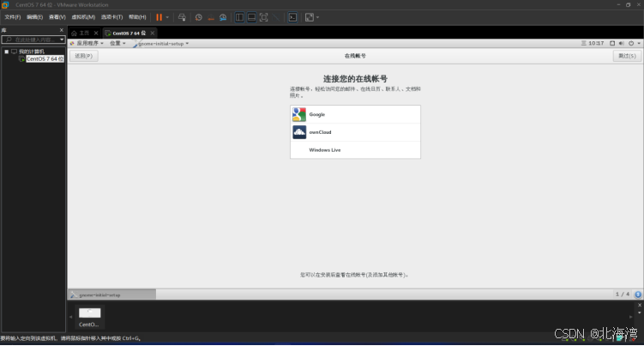Open the 查看(V) menu
The width and height of the screenshot is (644, 346).
(57, 17)
